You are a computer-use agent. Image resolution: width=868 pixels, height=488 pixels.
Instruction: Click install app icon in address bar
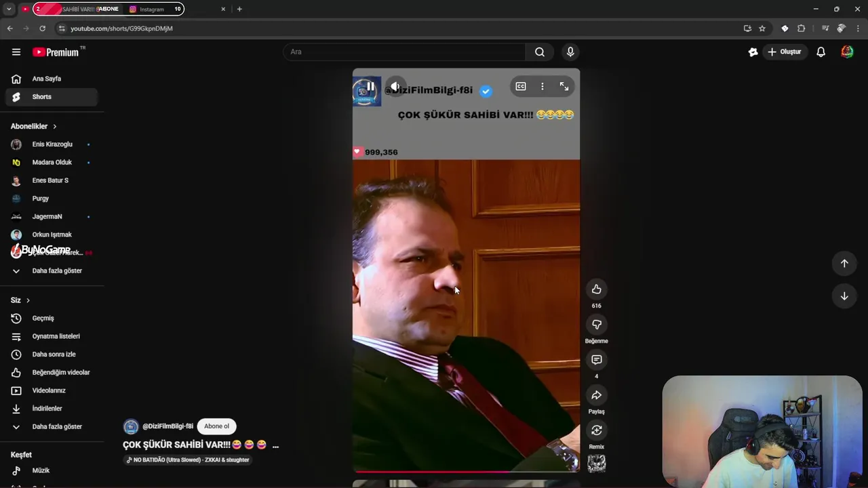pos(747,28)
